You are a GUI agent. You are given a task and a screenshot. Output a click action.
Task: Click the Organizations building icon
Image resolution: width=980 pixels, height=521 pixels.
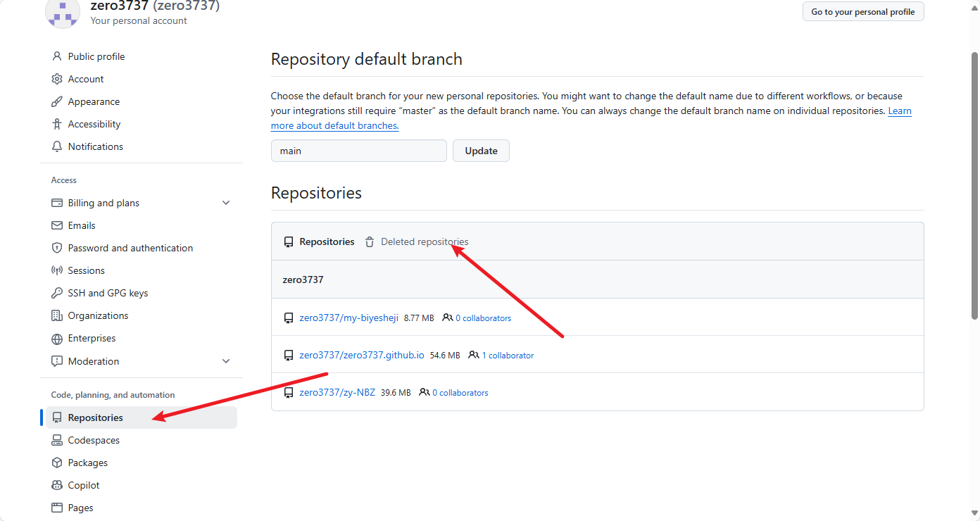click(x=57, y=315)
